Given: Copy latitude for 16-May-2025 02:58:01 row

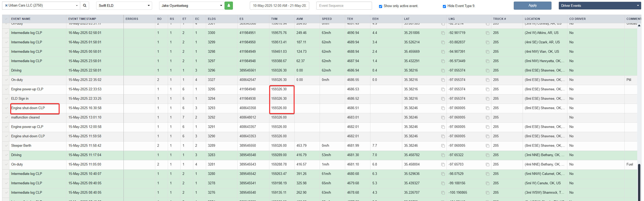Looking at the screenshot, I should [x=443, y=33].
